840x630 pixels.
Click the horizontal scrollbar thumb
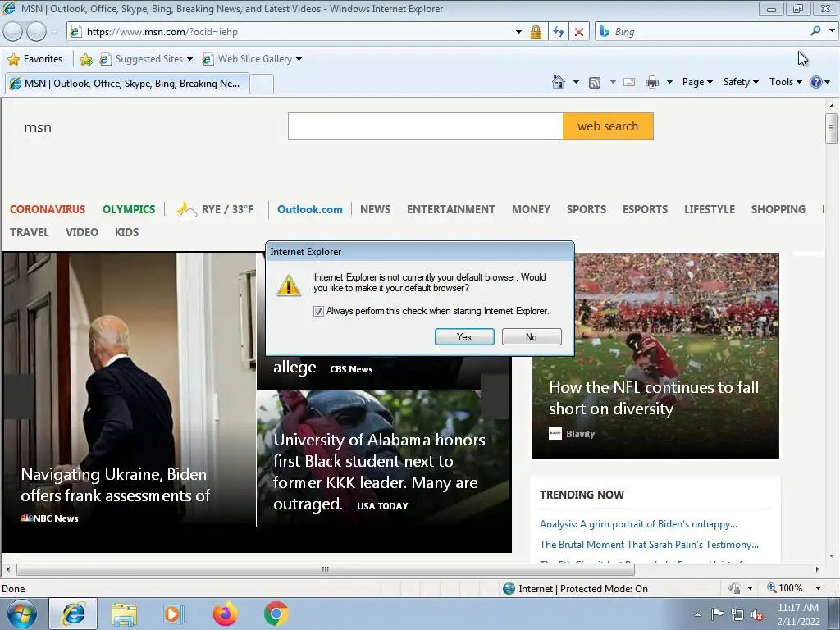(325, 569)
